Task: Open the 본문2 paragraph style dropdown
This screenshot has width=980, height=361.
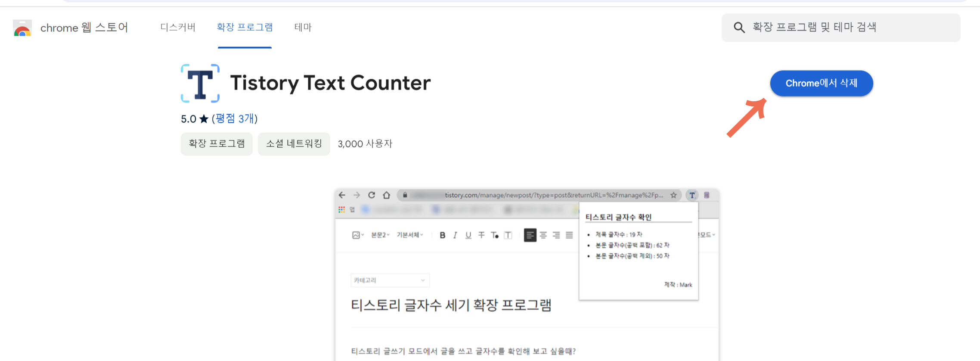Action: [x=380, y=235]
